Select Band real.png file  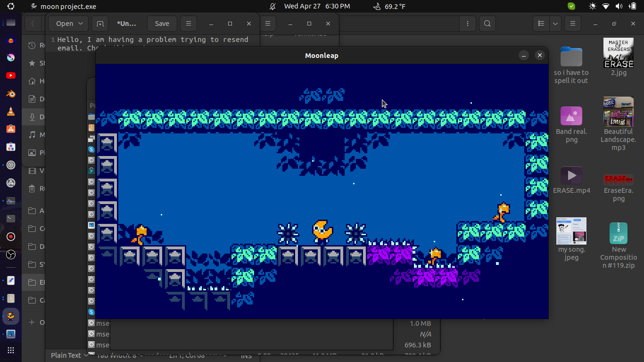(571, 124)
